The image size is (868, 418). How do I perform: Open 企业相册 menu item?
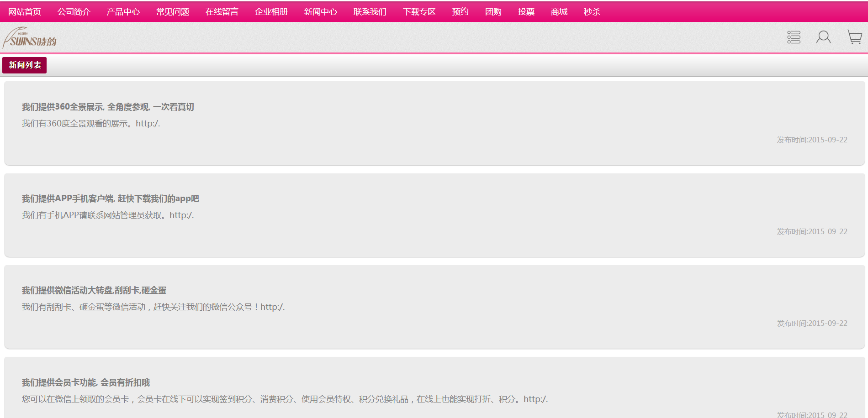point(271,12)
